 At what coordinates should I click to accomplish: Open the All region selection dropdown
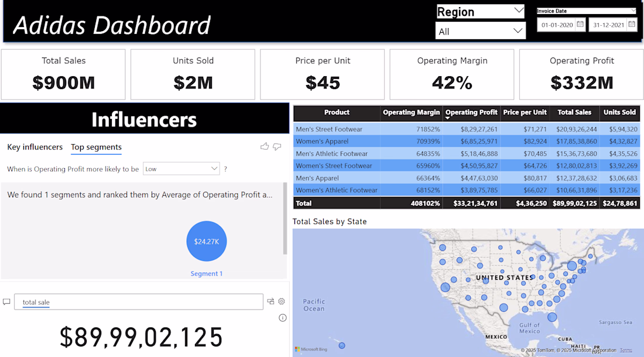click(481, 31)
